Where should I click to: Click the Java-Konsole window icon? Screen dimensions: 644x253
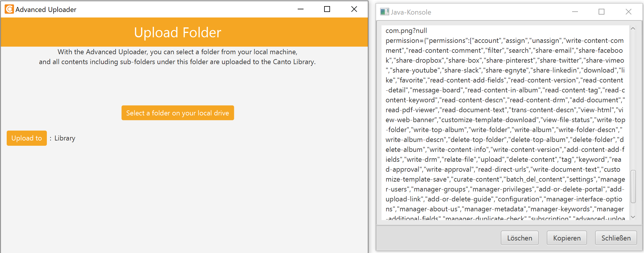point(384,12)
